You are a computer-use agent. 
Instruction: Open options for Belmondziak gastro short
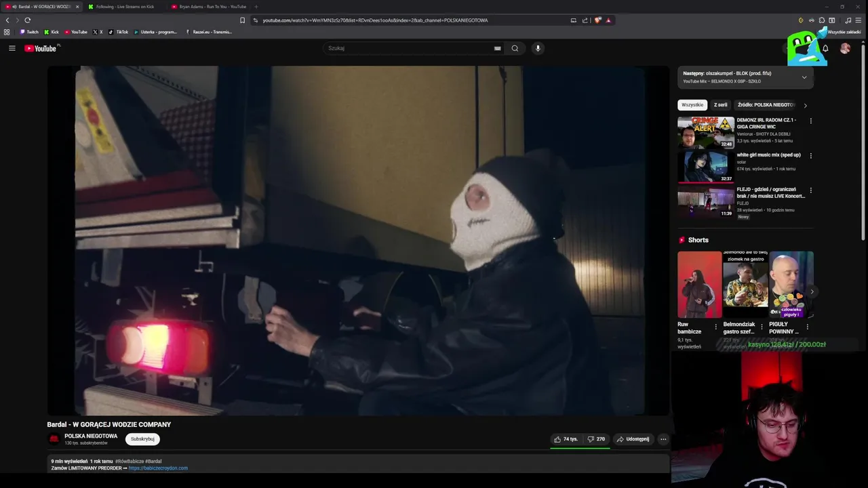tap(762, 327)
